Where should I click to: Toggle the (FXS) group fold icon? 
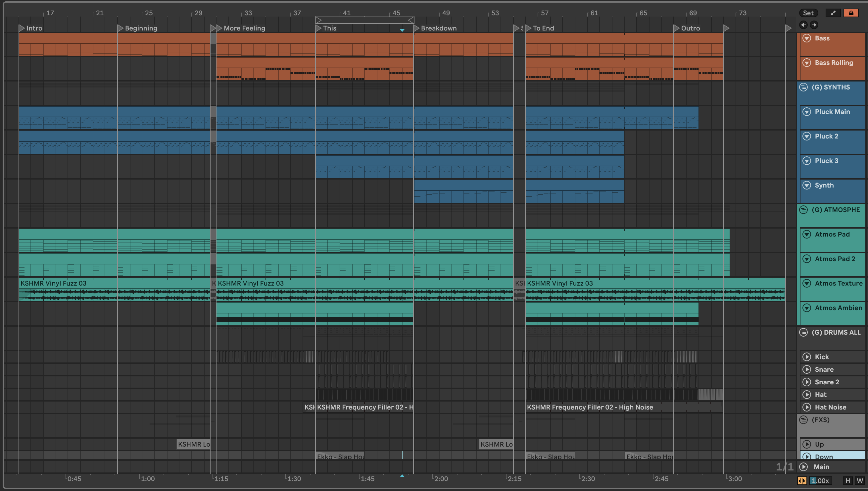pos(804,420)
